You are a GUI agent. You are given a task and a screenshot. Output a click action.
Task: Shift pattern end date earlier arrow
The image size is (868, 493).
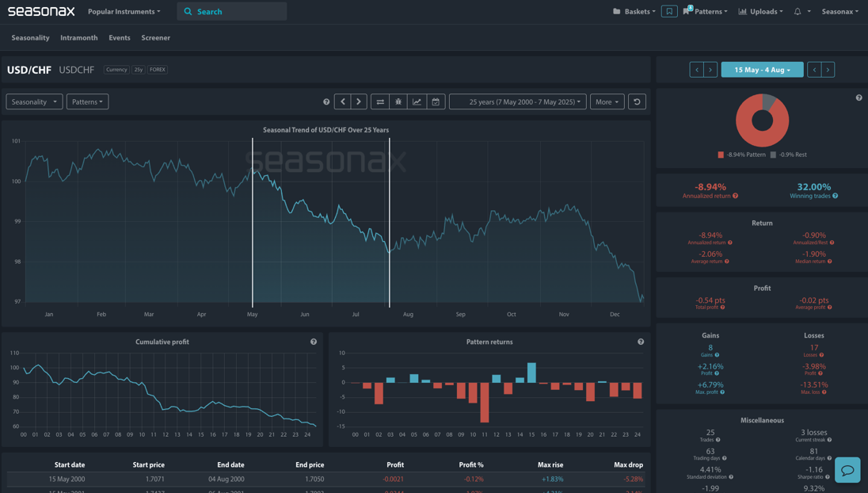[x=814, y=70]
